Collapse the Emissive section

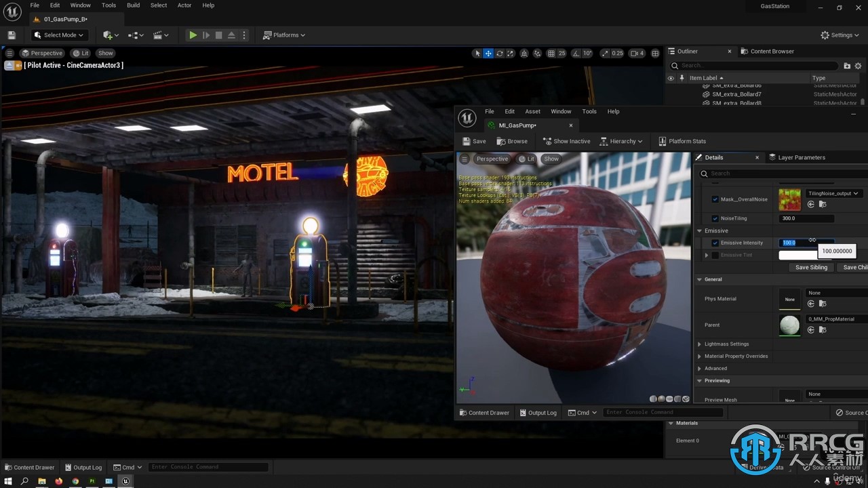(x=700, y=231)
